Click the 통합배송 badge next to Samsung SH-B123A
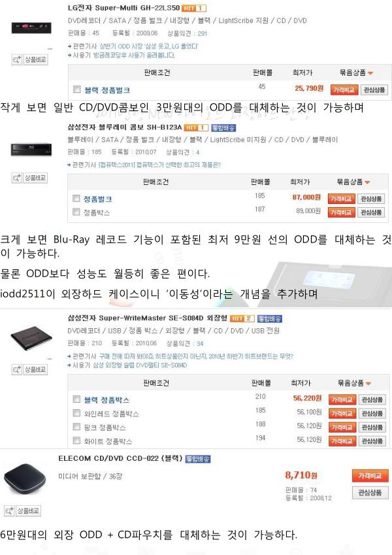This screenshot has height=555, width=392. 223,127
